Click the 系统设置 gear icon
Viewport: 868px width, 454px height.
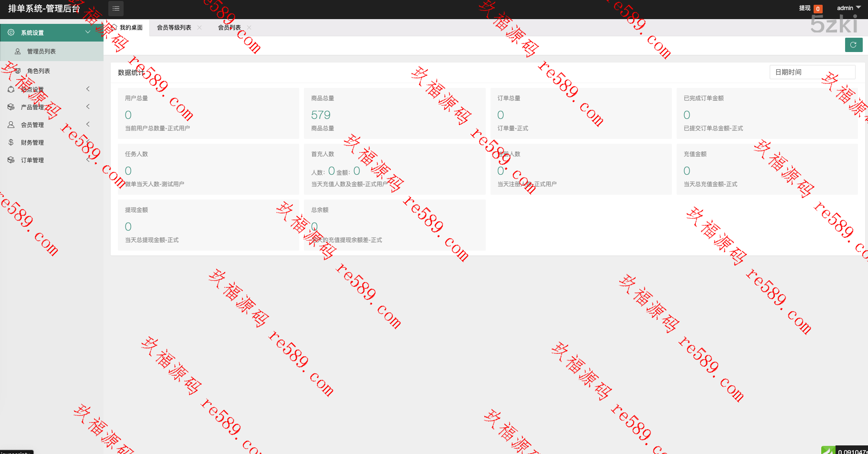11,32
